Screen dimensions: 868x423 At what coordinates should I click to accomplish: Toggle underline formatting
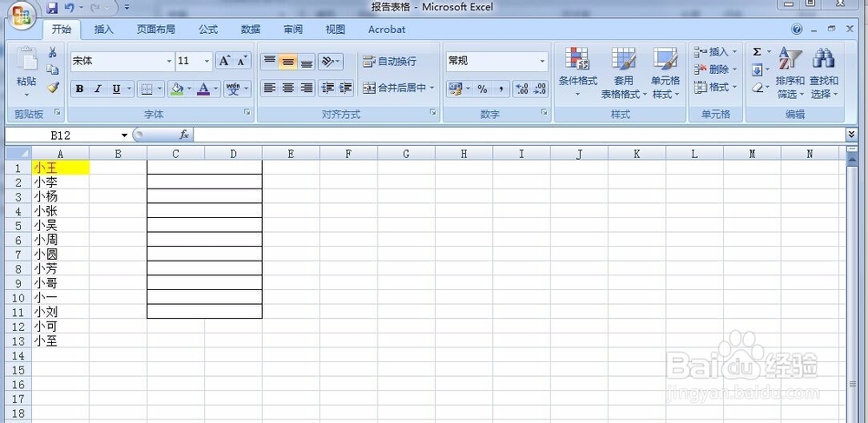point(115,89)
